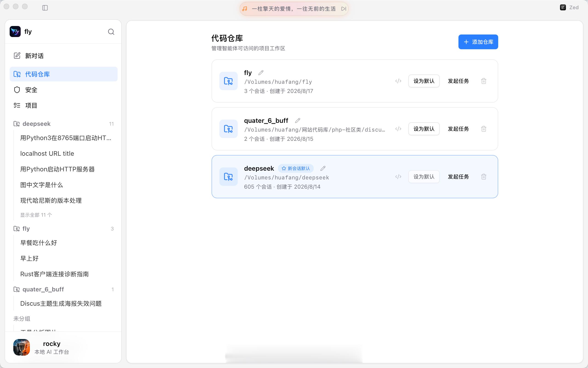Click the 代码仓库 page heading
This screenshot has width=588, height=368.
pos(227,38)
